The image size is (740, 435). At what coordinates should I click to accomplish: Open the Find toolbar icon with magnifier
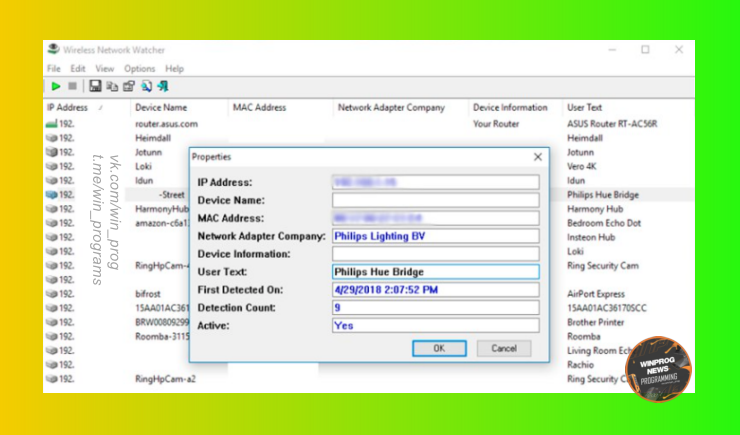pyautogui.click(x=146, y=86)
